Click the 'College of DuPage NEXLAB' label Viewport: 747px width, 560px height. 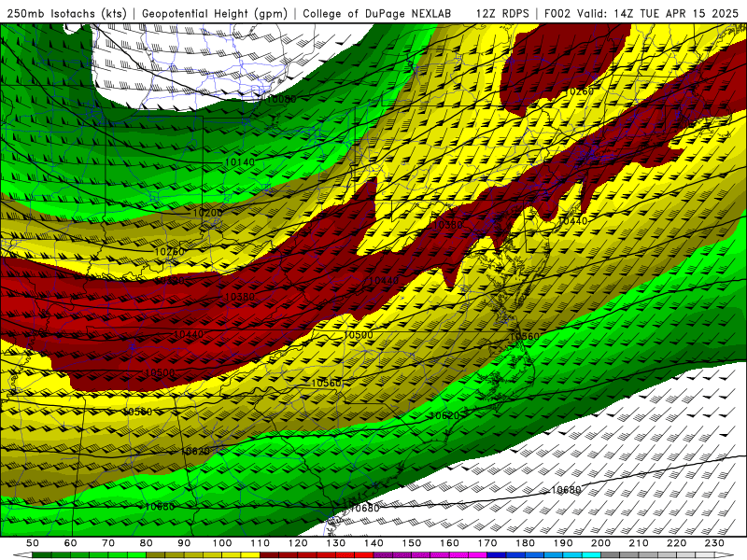[x=376, y=14]
